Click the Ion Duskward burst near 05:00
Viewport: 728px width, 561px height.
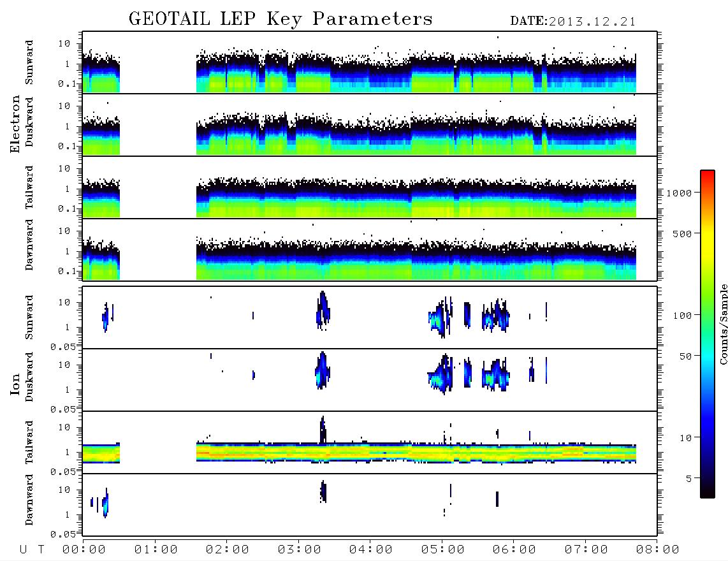click(441, 374)
